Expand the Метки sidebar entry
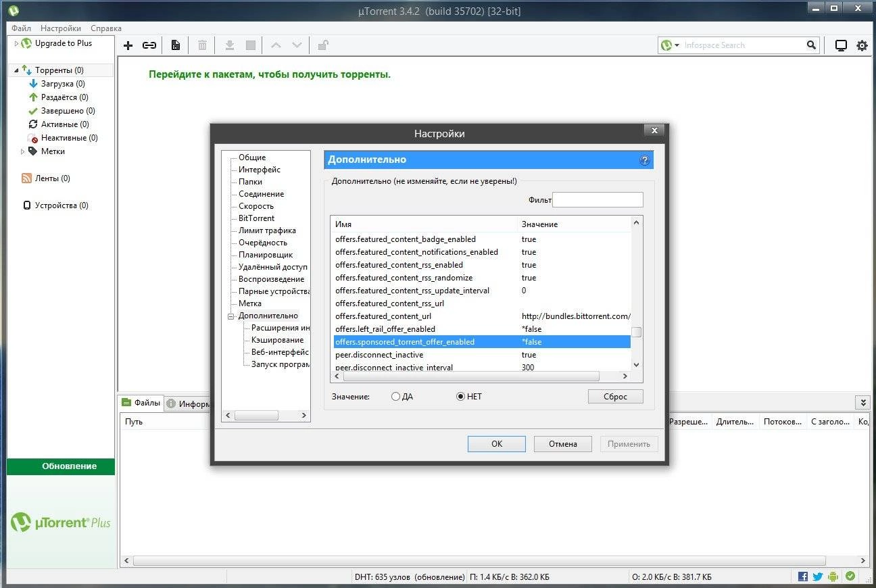Screen dimensions: 876x588 click(x=22, y=151)
